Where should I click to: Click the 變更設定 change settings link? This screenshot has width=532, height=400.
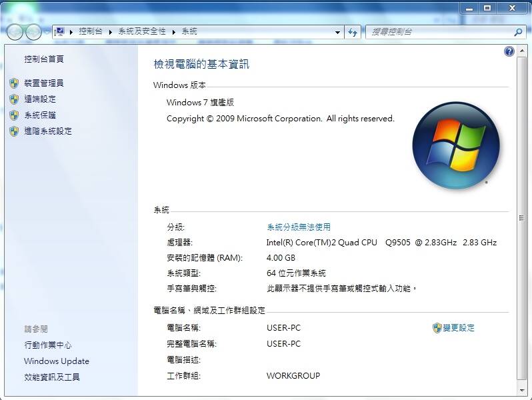coord(459,328)
